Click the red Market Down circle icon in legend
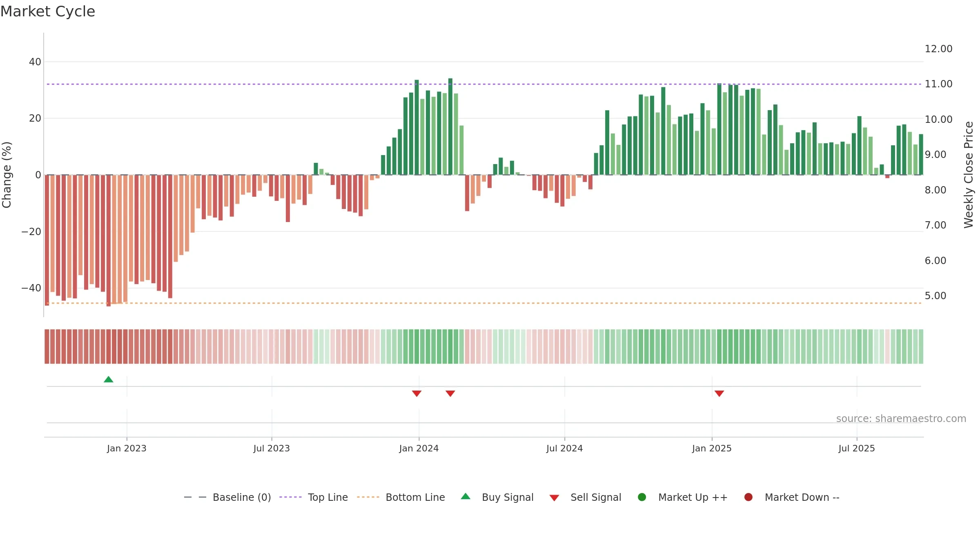The width and height of the screenshot is (980, 551). tap(748, 497)
